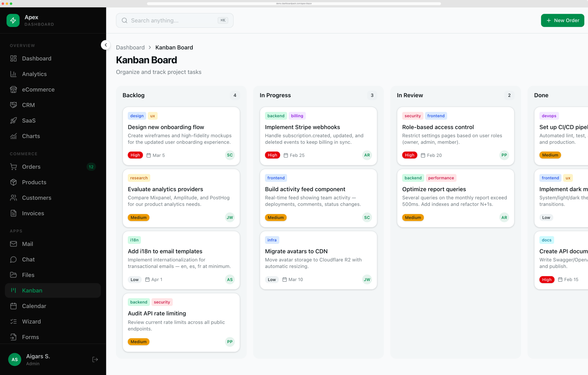Click the browser address bar
The height and width of the screenshot is (375, 588).
tap(294, 3)
